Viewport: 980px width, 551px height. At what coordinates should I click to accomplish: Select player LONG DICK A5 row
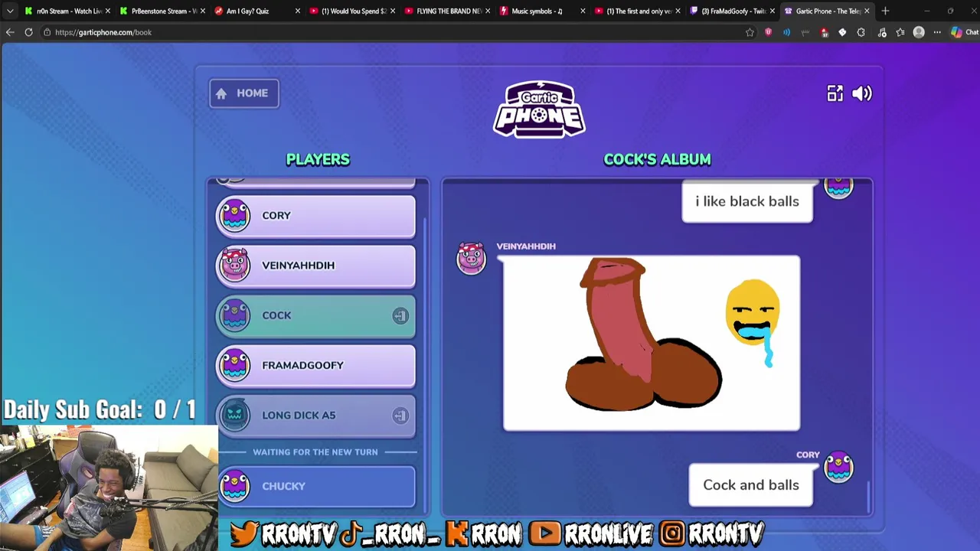click(315, 416)
